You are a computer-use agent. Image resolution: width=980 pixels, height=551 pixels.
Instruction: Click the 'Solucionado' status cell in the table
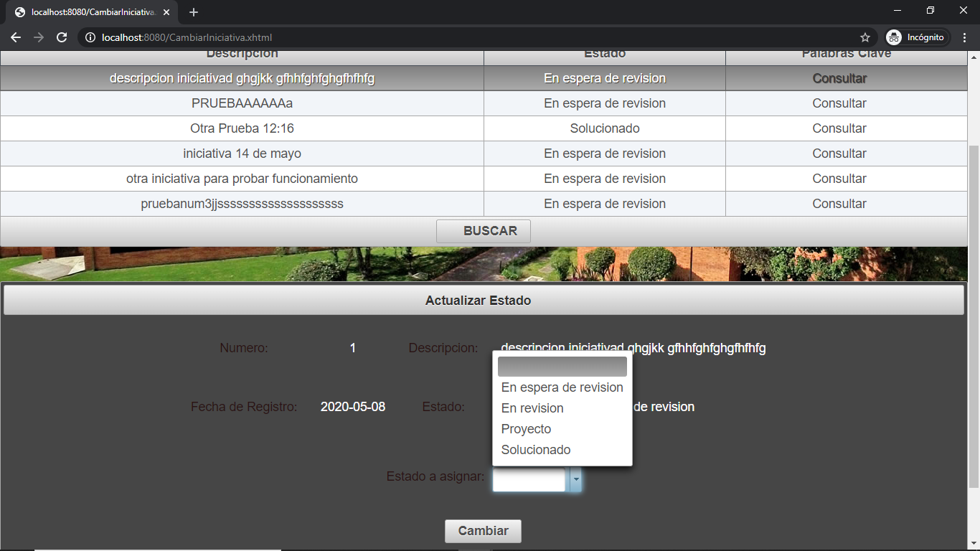(605, 128)
